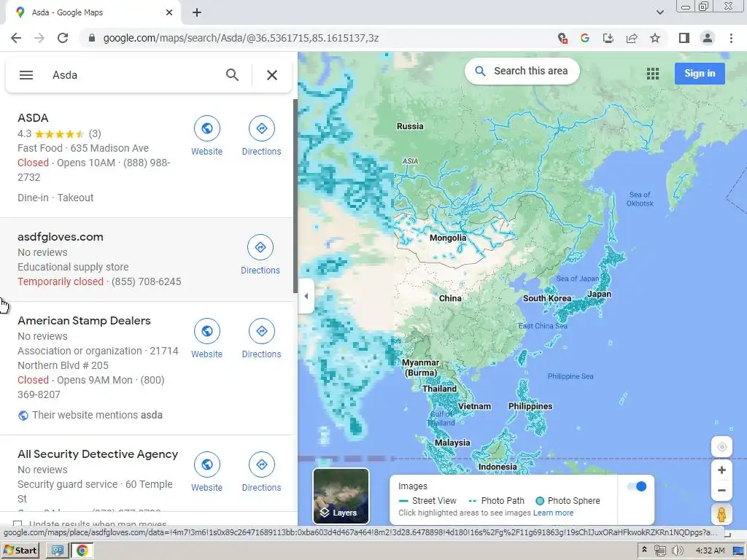Open Website for All Security Detective Agency
The height and width of the screenshot is (560, 747).
pyautogui.click(x=206, y=472)
